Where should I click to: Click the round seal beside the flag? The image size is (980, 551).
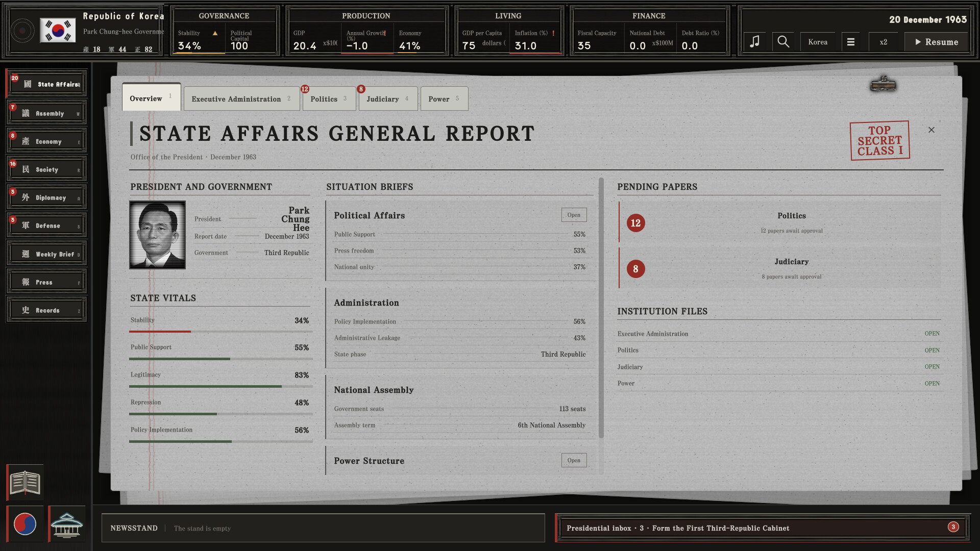point(22,31)
